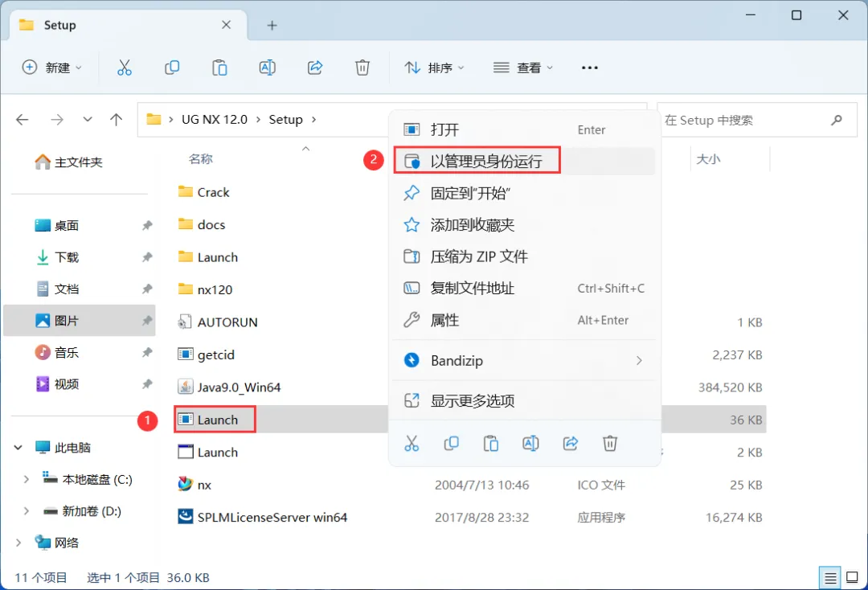
Task: Expand 本地磁盘 (C:) in the tree
Action: pyautogui.click(x=26, y=479)
